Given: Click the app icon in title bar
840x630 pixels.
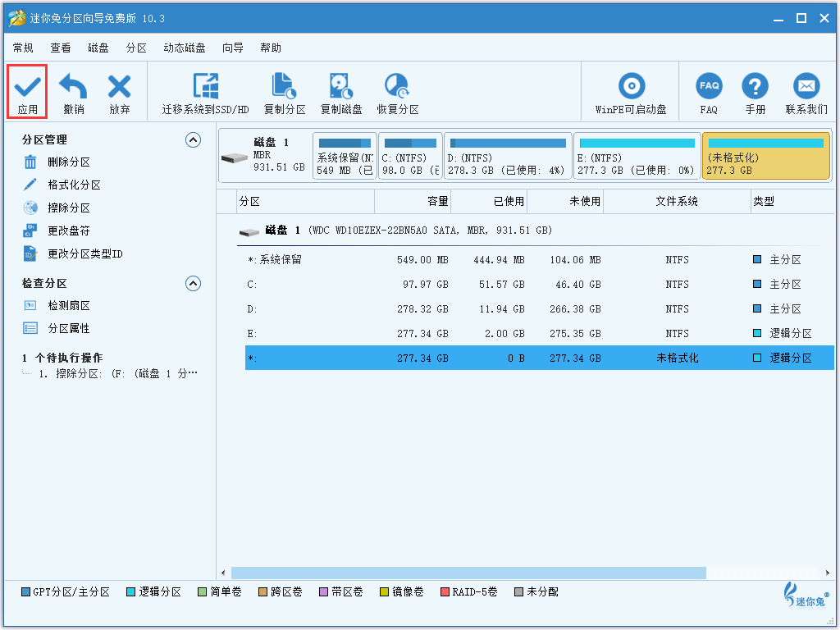Looking at the screenshot, I should point(16,18).
